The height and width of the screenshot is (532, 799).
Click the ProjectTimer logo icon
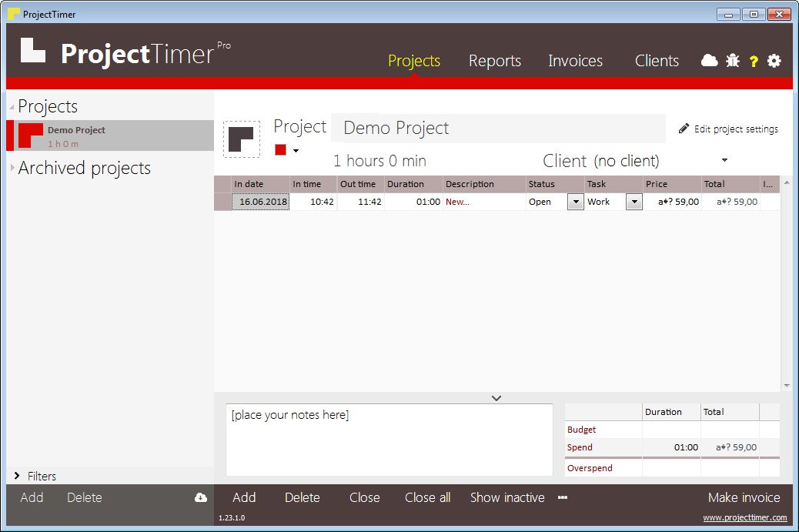pyautogui.click(x=33, y=51)
